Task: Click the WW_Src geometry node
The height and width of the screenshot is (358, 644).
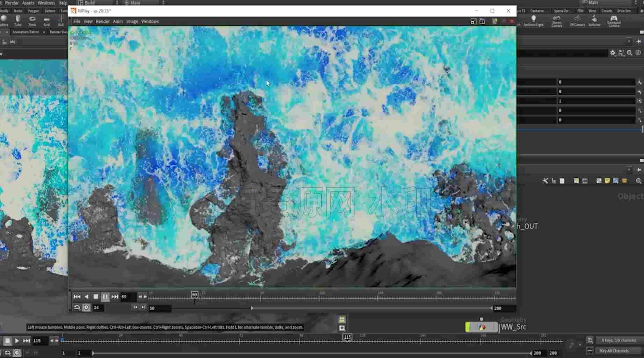Action: 482,327
